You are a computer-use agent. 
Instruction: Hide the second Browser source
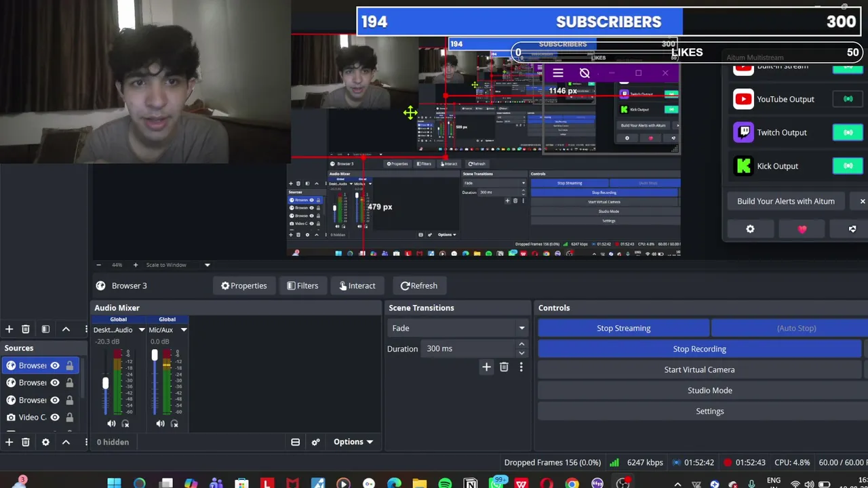tap(55, 383)
